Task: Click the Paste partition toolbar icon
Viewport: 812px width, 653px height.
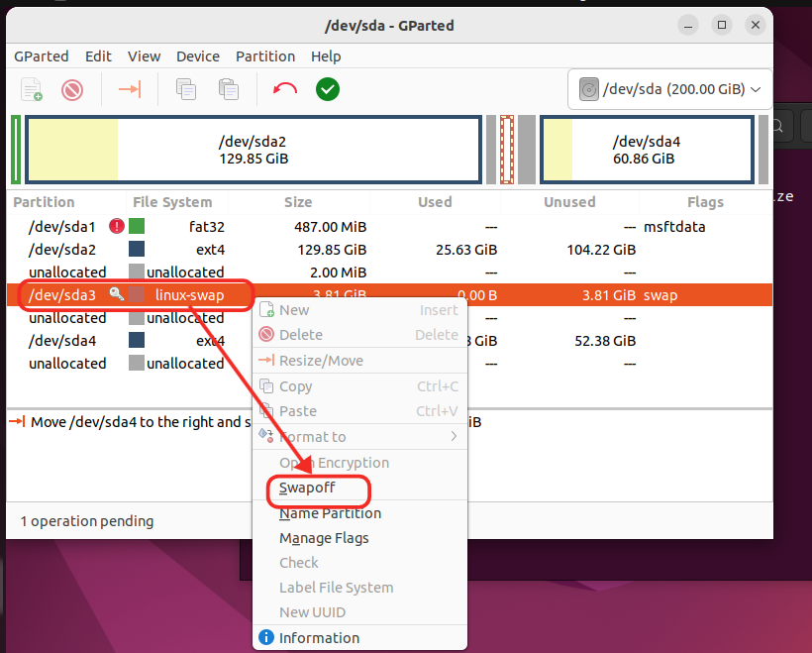Action: coord(229,89)
